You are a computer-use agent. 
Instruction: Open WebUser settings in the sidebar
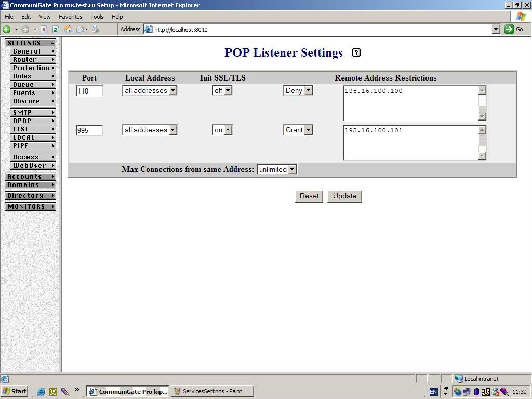tap(33, 166)
